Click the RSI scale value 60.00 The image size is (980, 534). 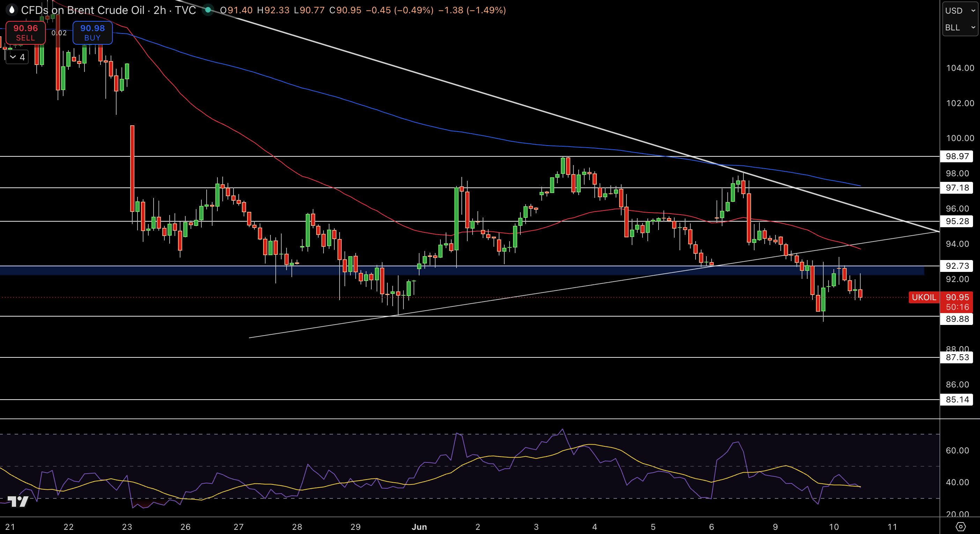pyautogui.click(x=957, y=450)
